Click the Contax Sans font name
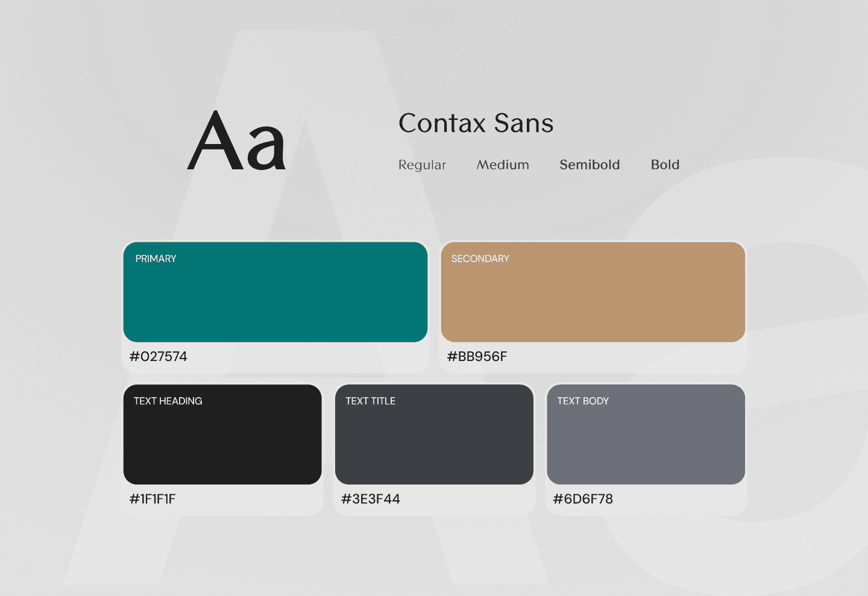 pyautogui.click(x=476, y=124)
